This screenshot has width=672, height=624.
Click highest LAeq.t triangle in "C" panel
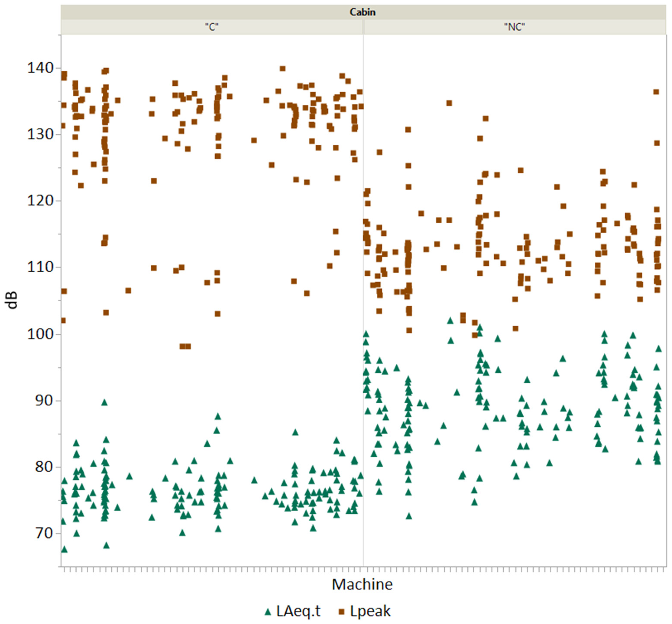click(x=104, y=402)
